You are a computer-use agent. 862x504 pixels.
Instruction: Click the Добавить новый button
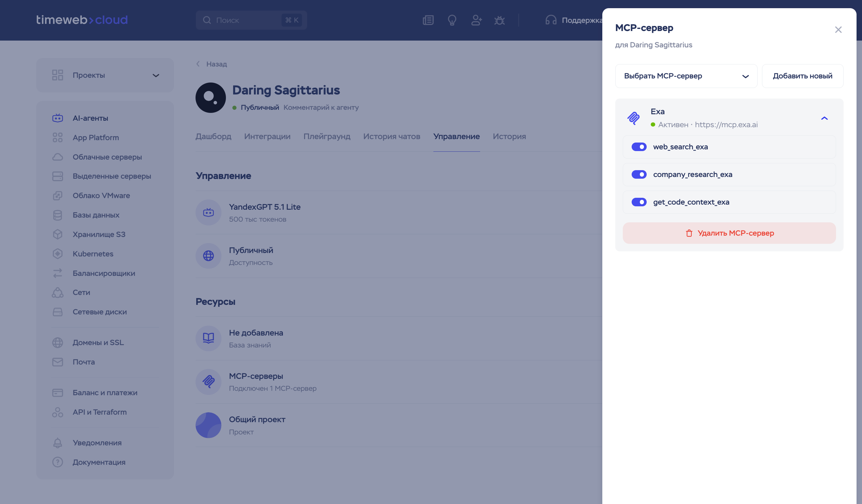[x=802, y=76]
